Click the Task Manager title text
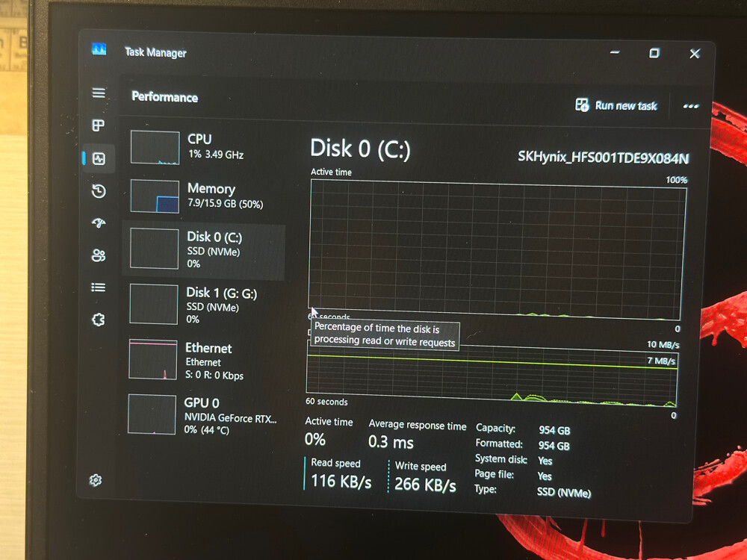This screenshot has height=560, width=747. click(155, 52)
